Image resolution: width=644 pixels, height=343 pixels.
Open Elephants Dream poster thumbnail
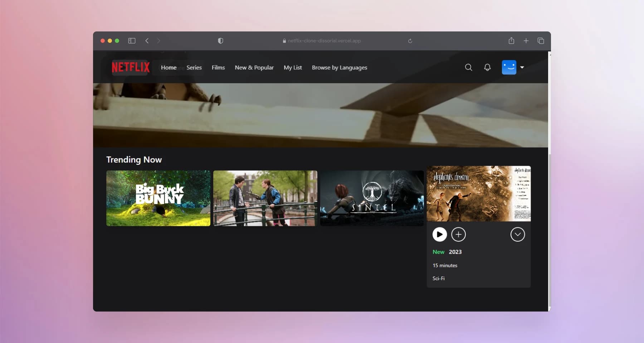click(x=479, y=194)
